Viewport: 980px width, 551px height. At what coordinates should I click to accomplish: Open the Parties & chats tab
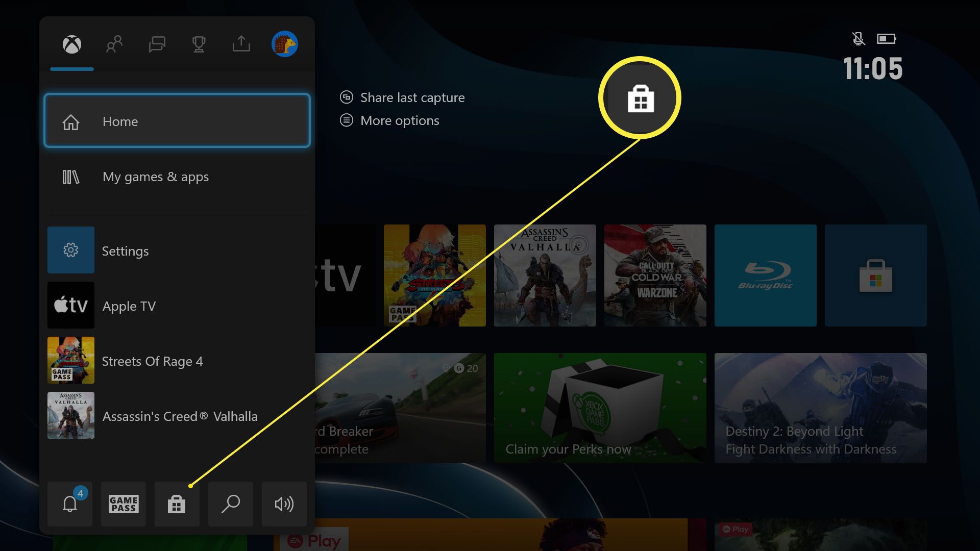click(157, 44)
